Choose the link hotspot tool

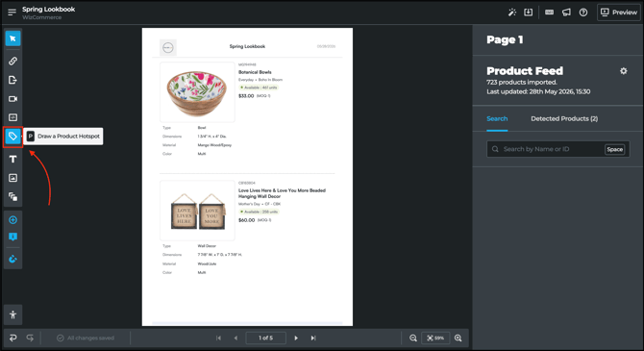[12, 61]
